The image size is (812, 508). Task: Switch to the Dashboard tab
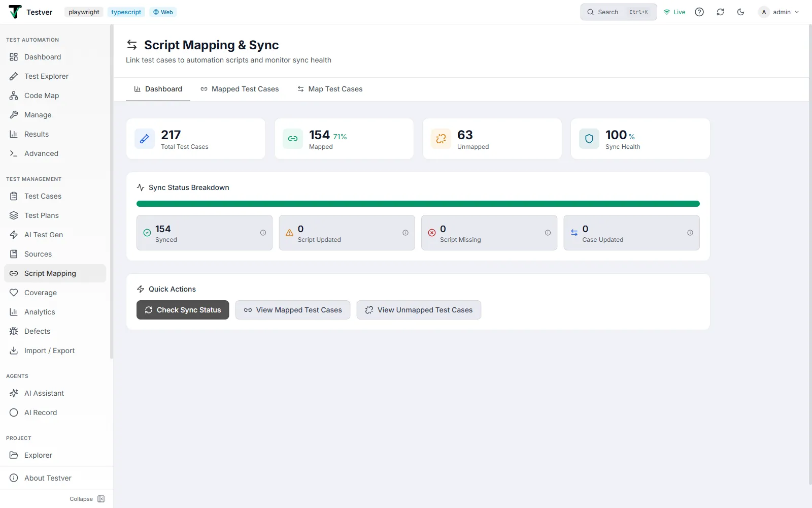[158, 89]
